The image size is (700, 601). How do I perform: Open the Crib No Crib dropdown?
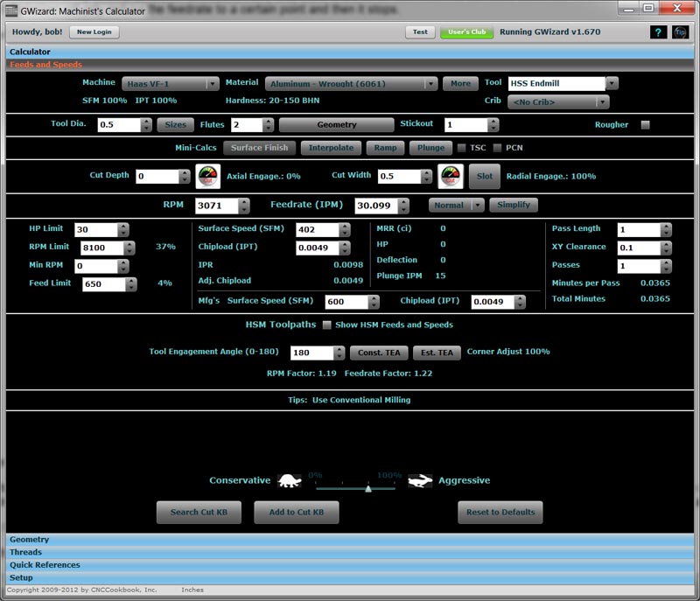click(x=558, y=102)
